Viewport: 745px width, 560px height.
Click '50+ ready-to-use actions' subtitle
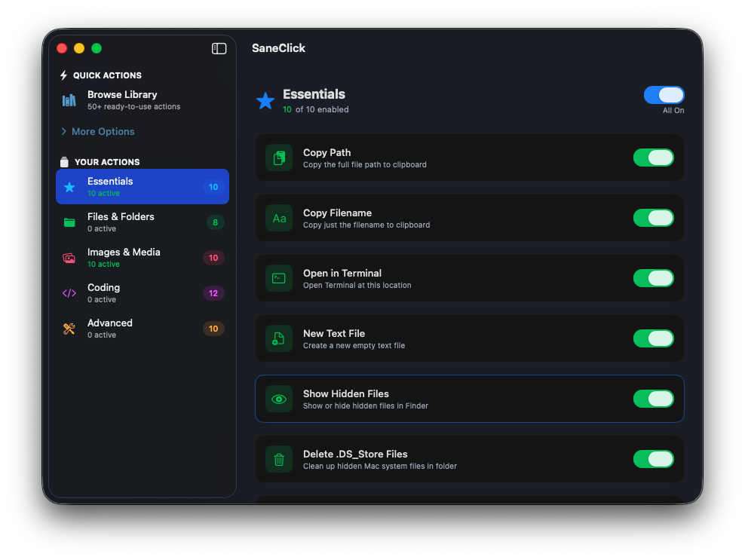pos(134,107)
